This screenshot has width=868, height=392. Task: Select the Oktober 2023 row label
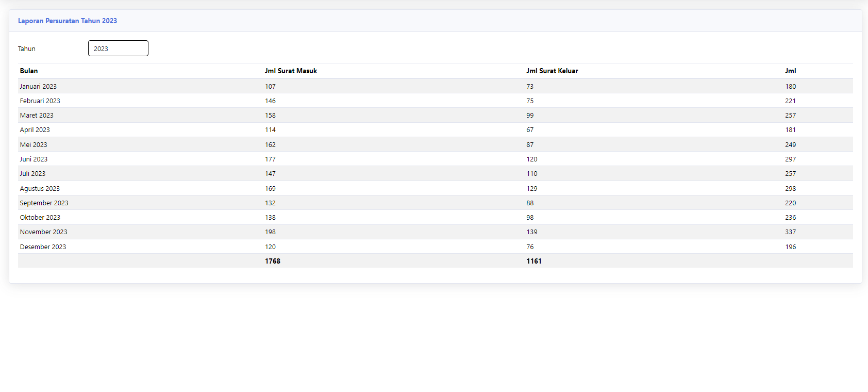(40, 218)
